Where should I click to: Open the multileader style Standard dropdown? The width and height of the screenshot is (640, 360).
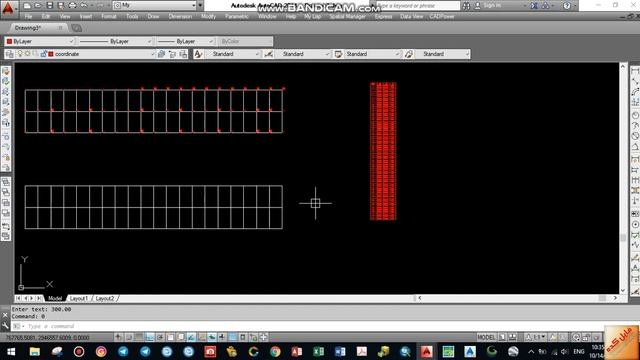coord(443,54)
